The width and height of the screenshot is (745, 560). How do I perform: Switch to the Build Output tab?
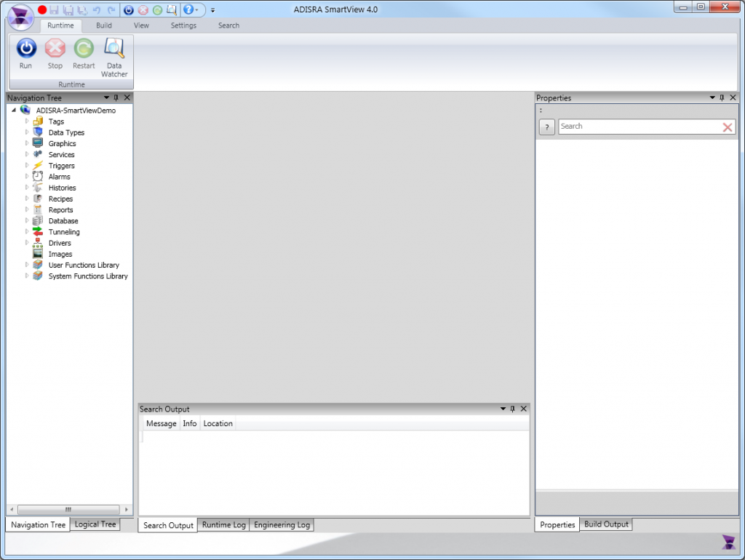tap(606, 524)
